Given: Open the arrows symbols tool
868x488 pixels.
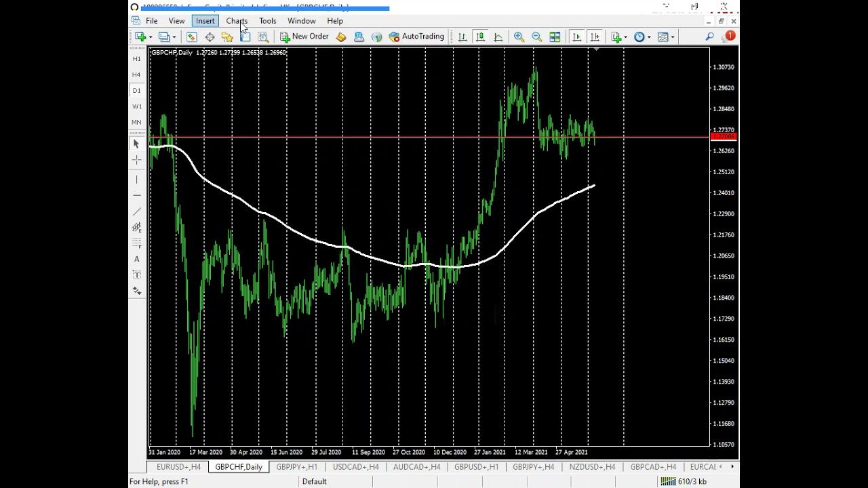Looking at the screenshot, I should 136,291.
